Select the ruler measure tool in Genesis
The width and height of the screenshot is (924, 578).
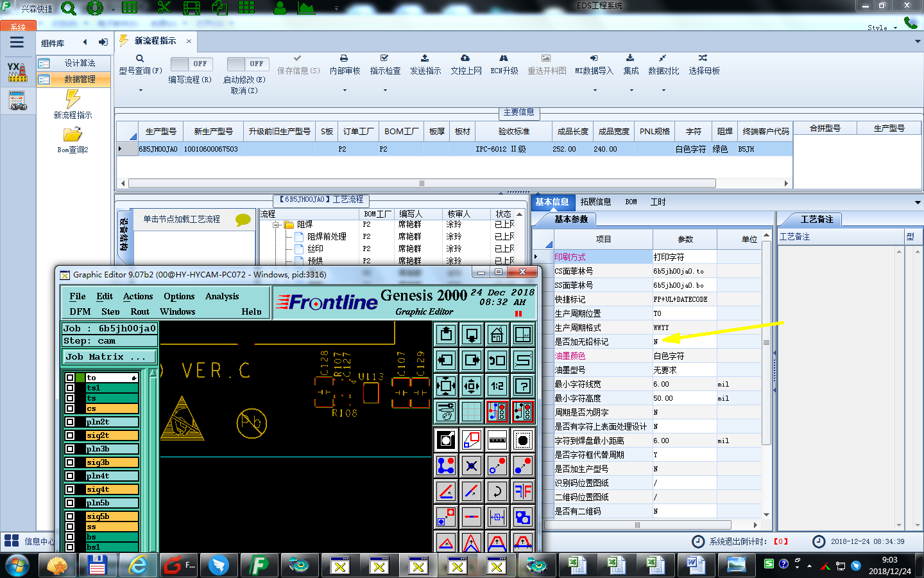[x=497, y=440]
